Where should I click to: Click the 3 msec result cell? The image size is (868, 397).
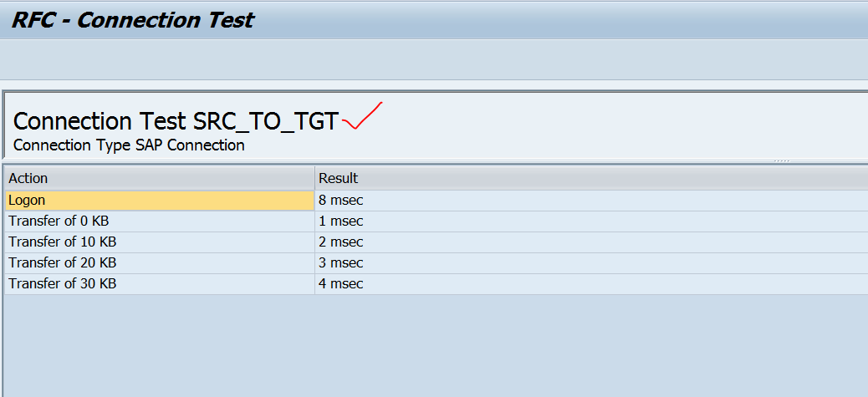click(341, 263)
